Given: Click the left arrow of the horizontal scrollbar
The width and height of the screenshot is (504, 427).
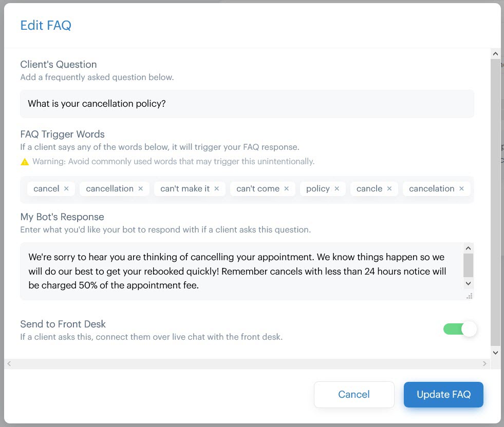Looking at the screenshot, I should pyautogui.click(x=9, y=363).
